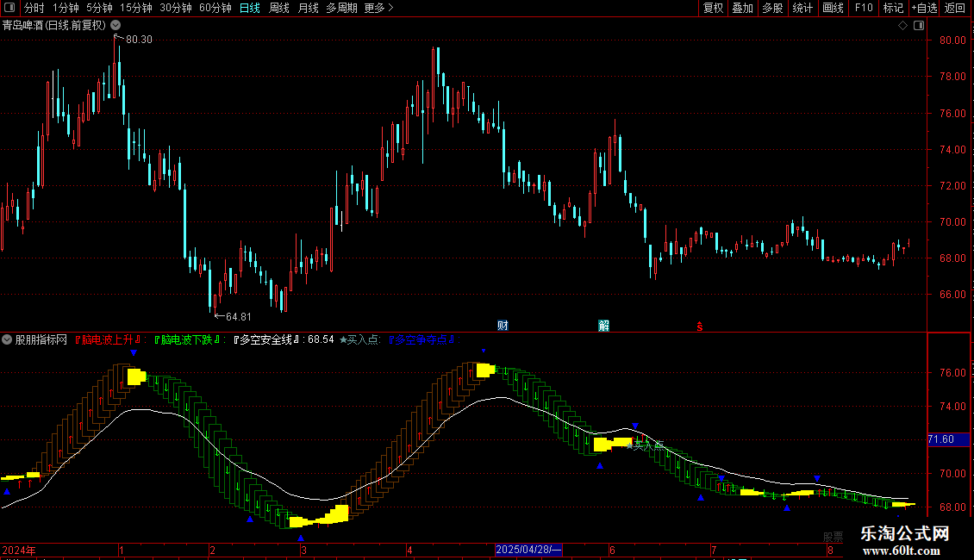Click the 返回 back button

coord(955,8)
